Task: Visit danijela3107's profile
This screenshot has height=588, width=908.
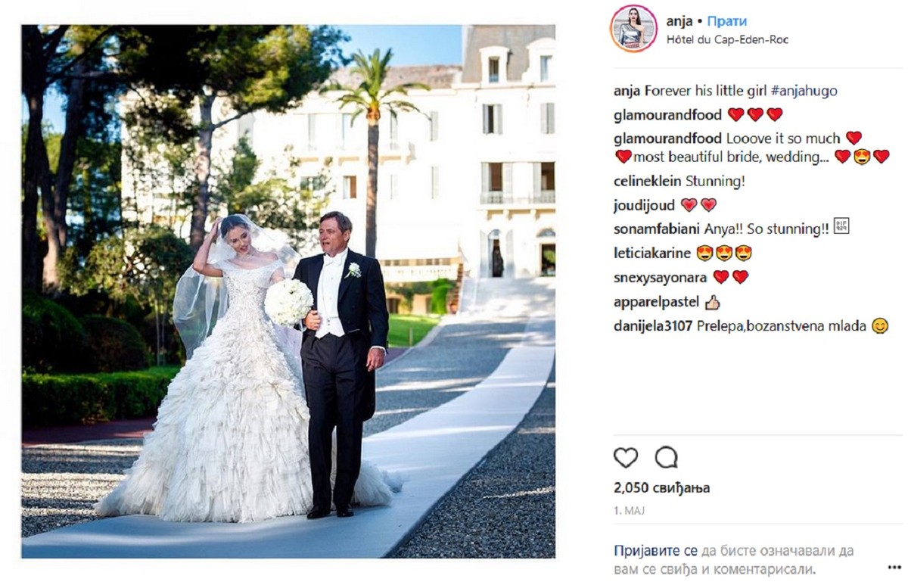Action: coord(653,327)
